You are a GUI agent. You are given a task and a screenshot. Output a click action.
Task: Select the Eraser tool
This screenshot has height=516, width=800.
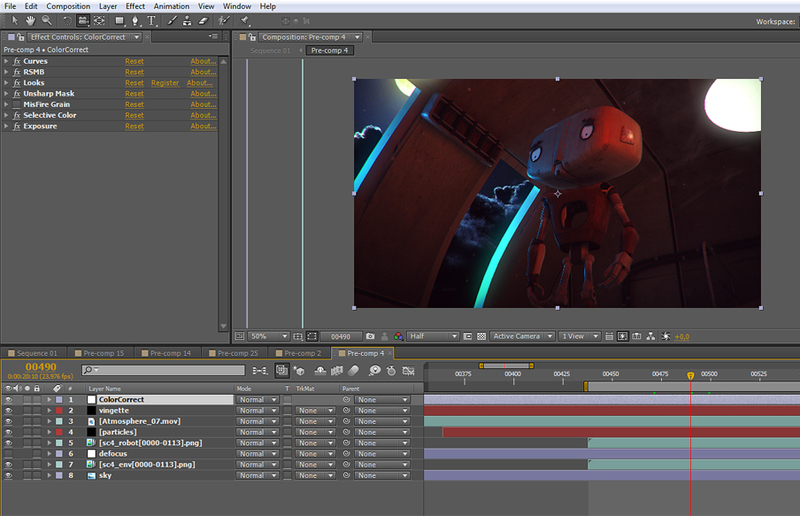[203, 20]
